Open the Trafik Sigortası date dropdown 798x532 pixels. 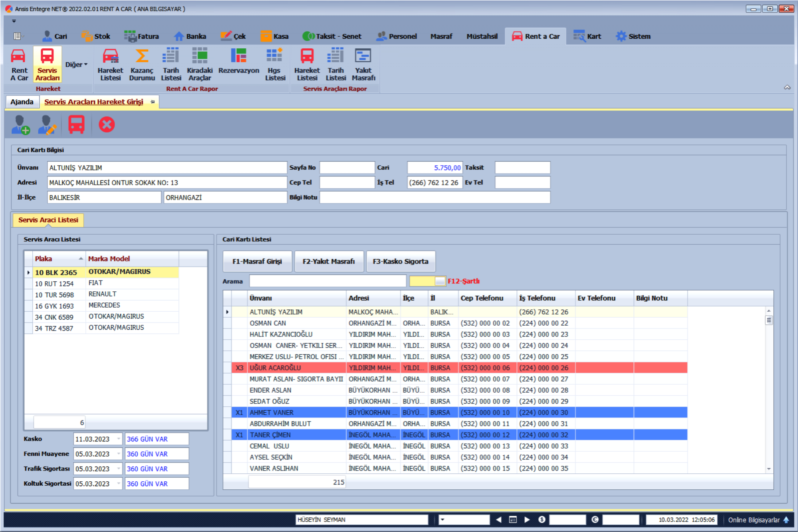click(x=119, y=469)
